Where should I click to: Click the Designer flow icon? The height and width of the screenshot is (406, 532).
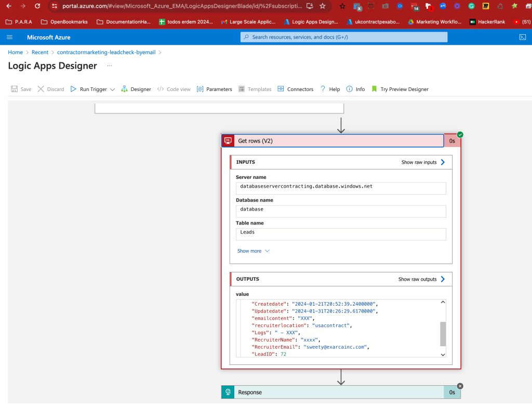coord(124,89)
